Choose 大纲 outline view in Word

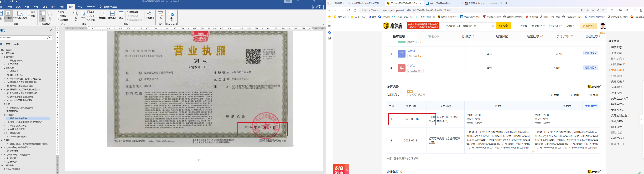tap(32, 12)
